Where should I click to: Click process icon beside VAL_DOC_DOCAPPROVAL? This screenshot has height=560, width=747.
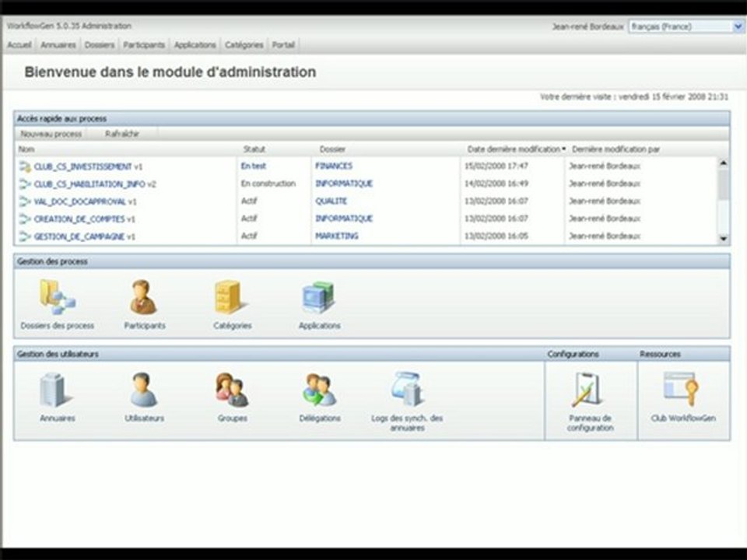[25, 201]
